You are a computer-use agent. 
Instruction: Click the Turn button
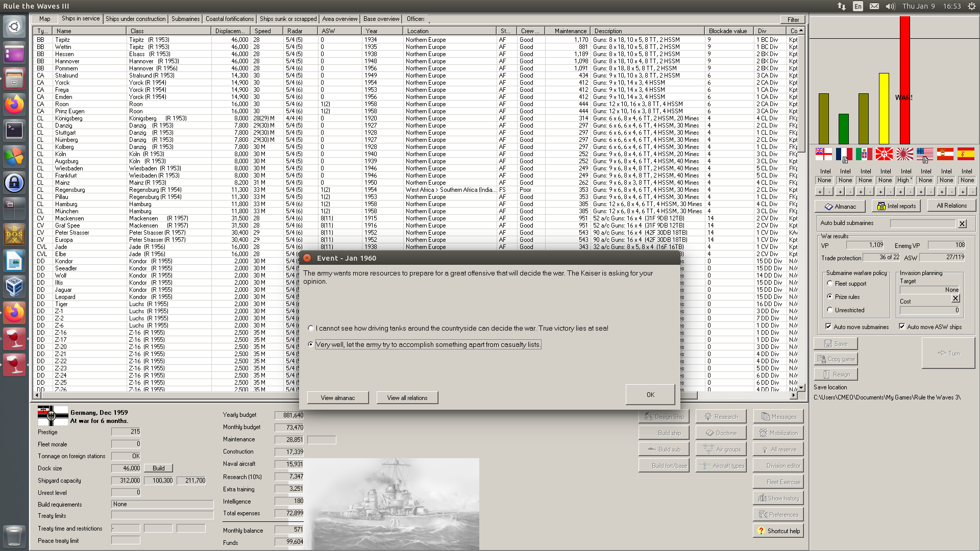click(x=948, y=353)
